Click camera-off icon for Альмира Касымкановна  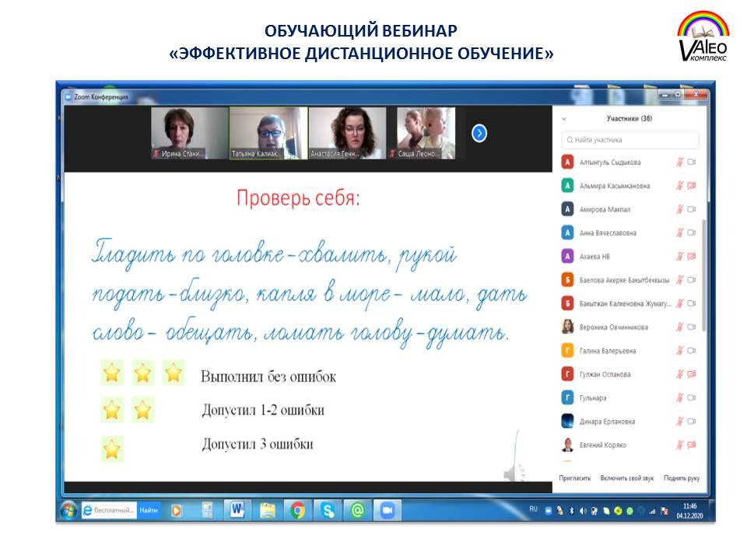click(x=692, y=186)
